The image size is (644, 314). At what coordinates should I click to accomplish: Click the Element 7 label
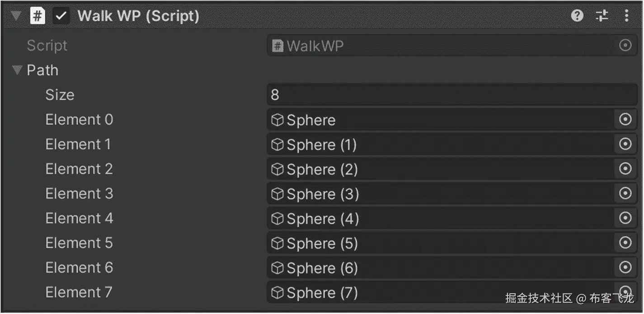(79, 292)
